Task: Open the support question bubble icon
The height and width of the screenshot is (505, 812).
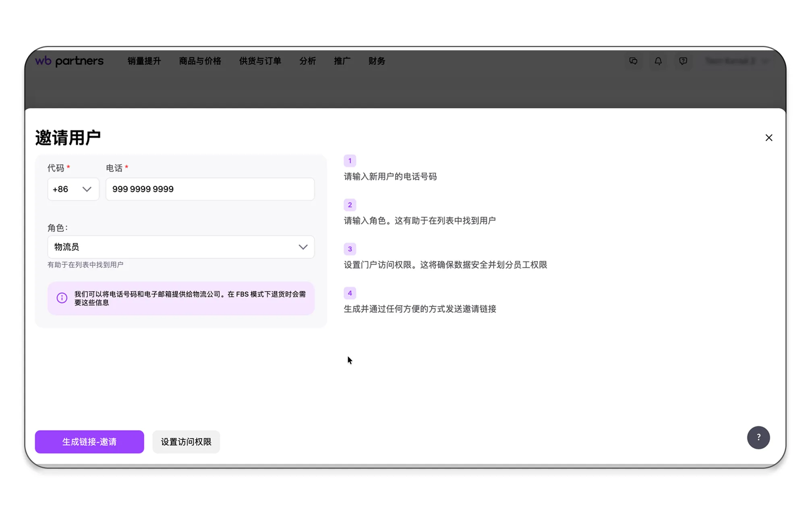Action: (x=683, y=61)
